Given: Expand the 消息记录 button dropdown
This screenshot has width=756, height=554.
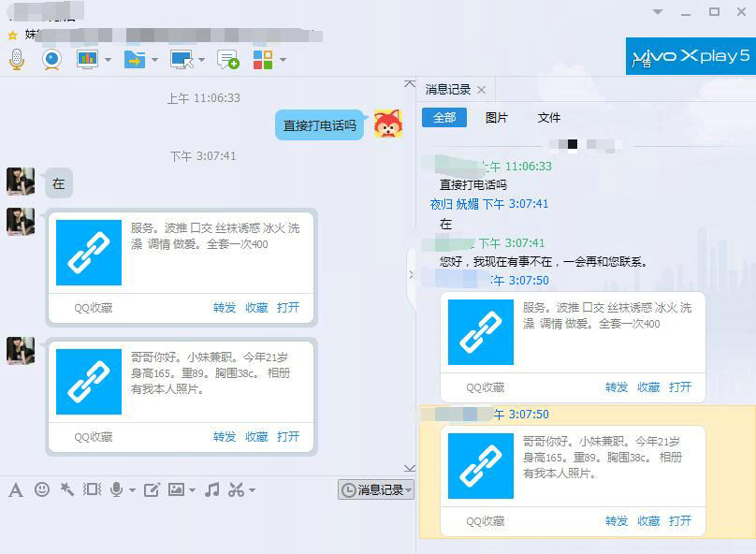Looking at the screenshot, I should (x=408, y=489).
